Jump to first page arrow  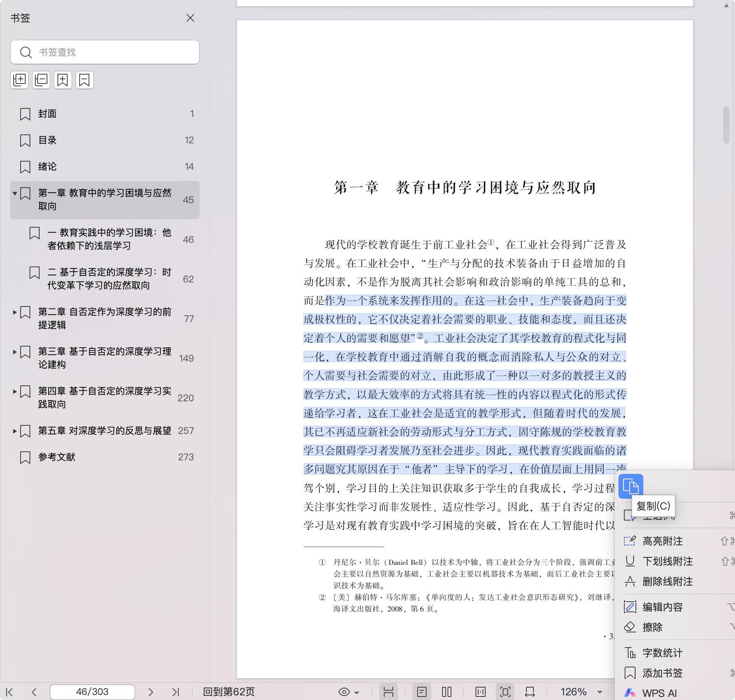pyautogui.click(x=10, y=692)
